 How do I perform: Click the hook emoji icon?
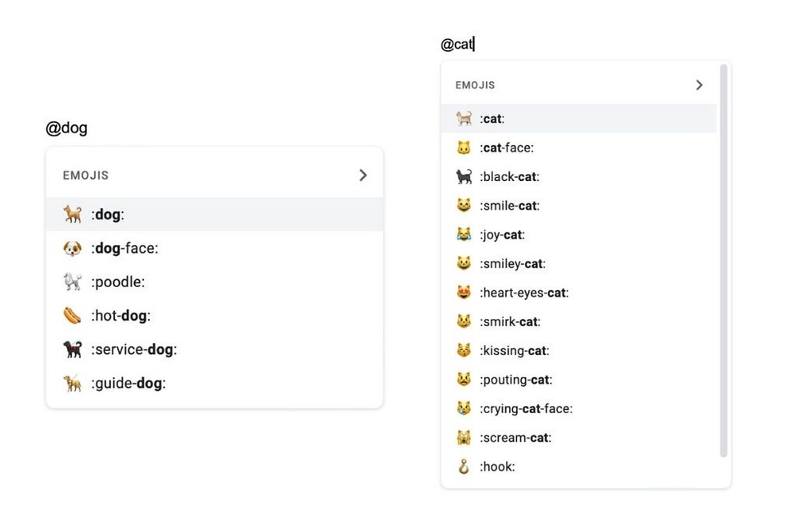464,467
